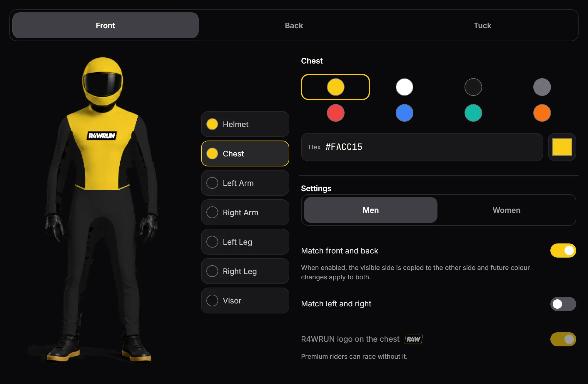Pick the gray color swatch
This screenshot has height=384, width=588.
coord(542,87)
